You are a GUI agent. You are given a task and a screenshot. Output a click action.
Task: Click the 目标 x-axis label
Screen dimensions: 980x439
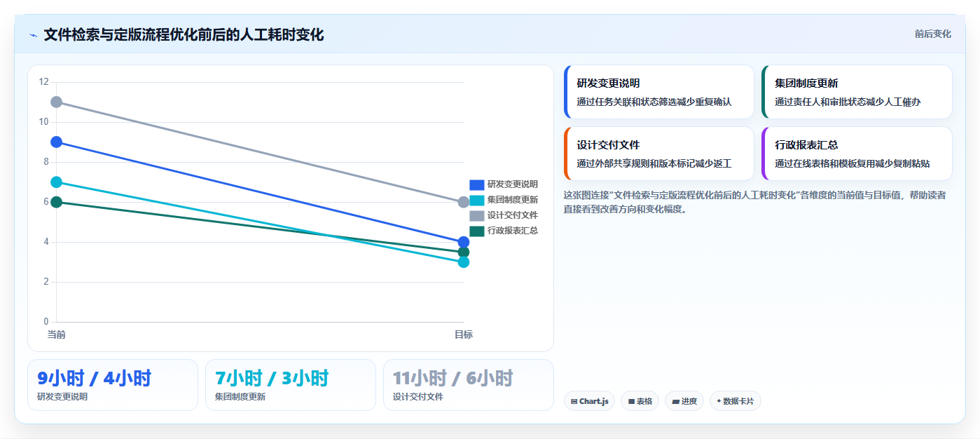463,335
